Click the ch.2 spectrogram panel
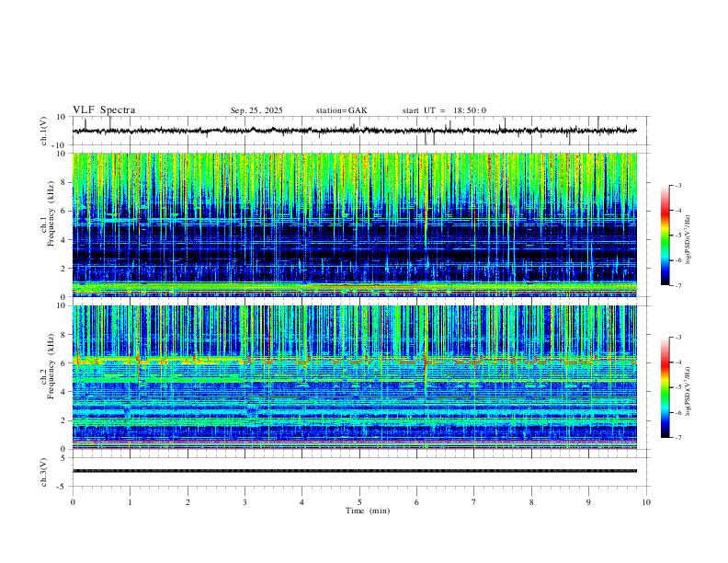 tap(355, 377)
